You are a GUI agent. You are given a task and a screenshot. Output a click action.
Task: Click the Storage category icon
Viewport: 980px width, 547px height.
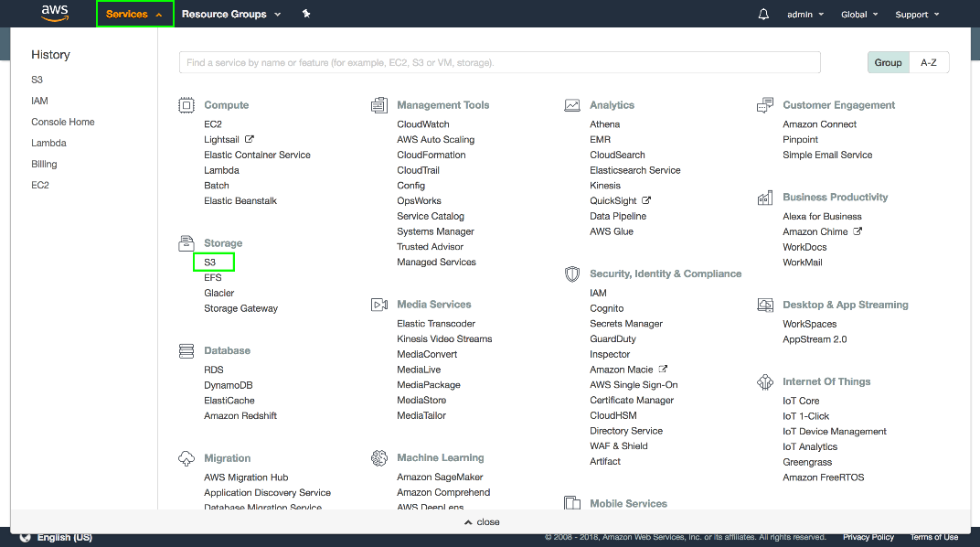click(x=186, y=243)
